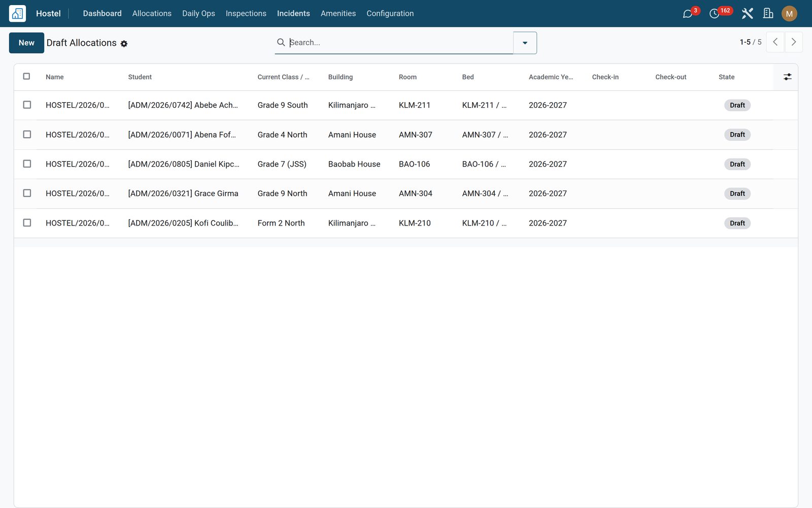Open the debug tools wrench icon
This screenshot has height=508, width=812.
click(x=747, y=14)
